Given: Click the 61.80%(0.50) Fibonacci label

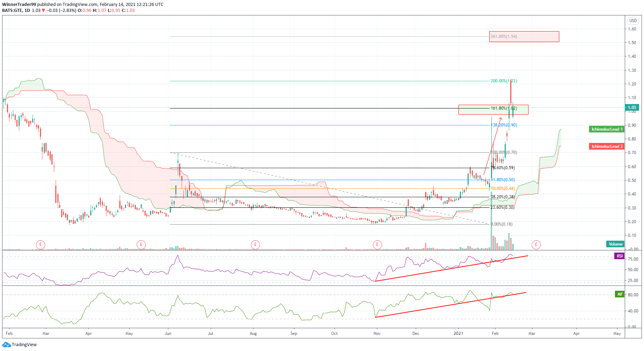Looking at the screenshot, I should (503, 180).
